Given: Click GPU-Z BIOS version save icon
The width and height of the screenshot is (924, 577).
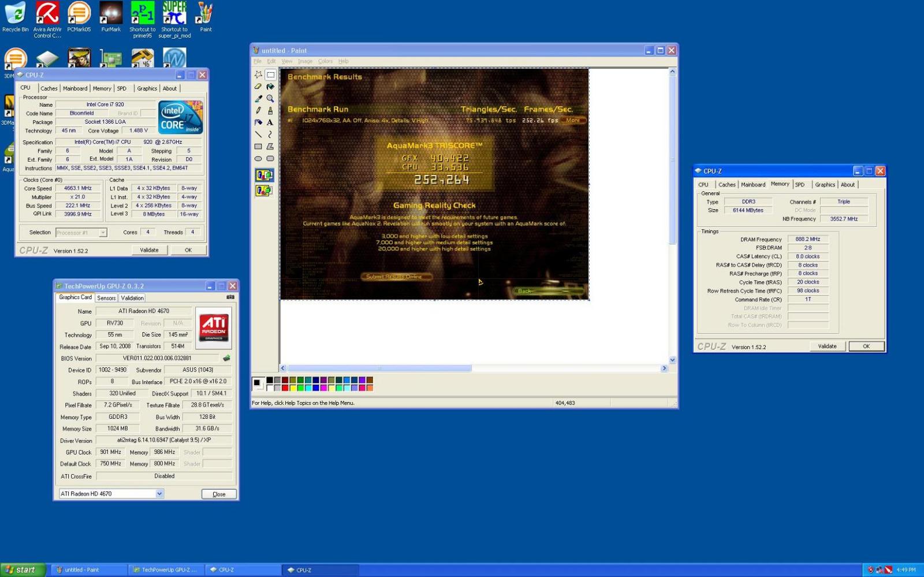Looking at the screenshot, I should [227, 358].
